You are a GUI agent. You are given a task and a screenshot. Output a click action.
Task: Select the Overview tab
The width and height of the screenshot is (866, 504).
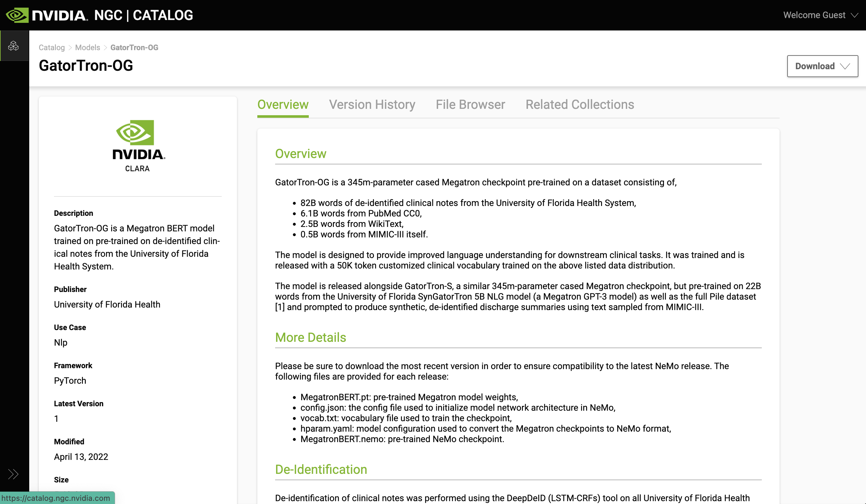click(283, 105)
